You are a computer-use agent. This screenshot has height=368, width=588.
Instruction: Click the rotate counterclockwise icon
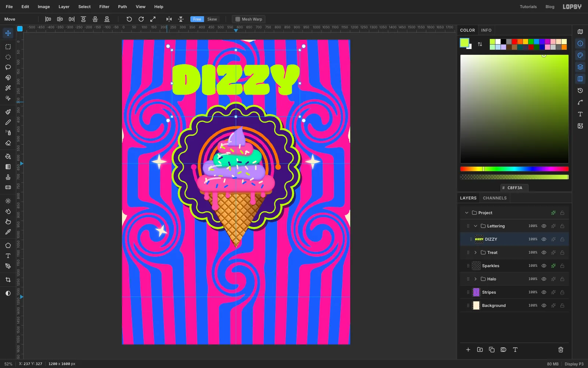129,19
